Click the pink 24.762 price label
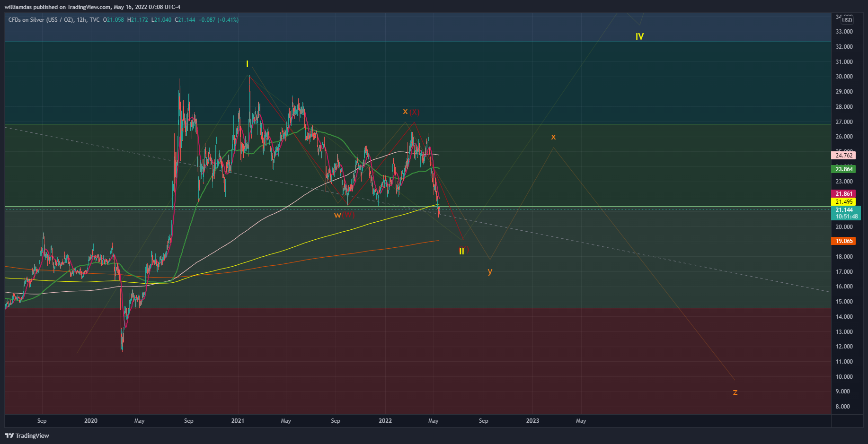 844,156
